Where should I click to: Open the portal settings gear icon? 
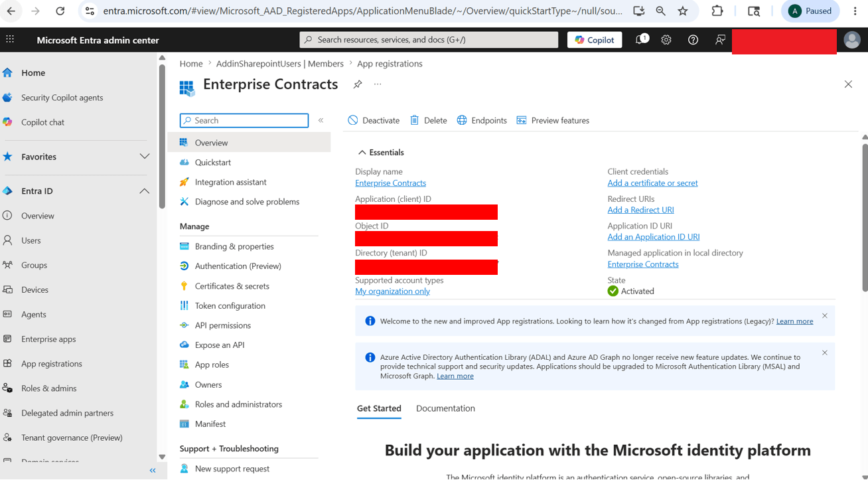tap(666, 40)
